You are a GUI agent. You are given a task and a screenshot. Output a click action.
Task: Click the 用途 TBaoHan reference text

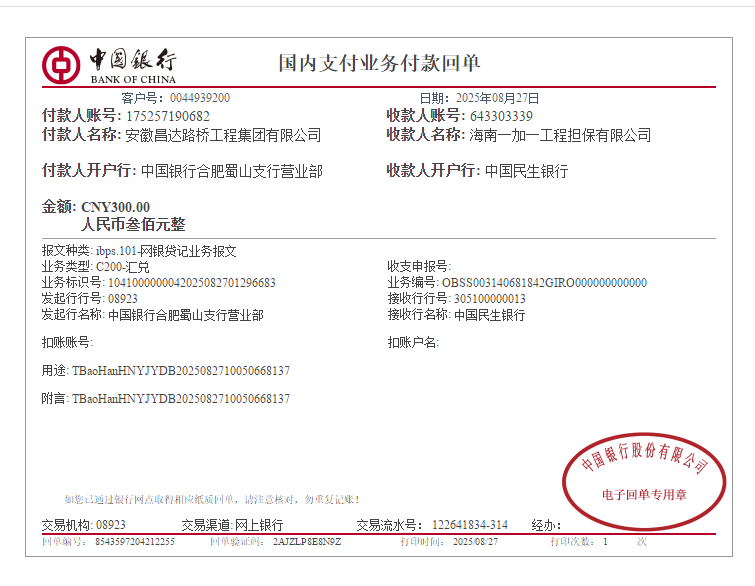tap(181, 371)
